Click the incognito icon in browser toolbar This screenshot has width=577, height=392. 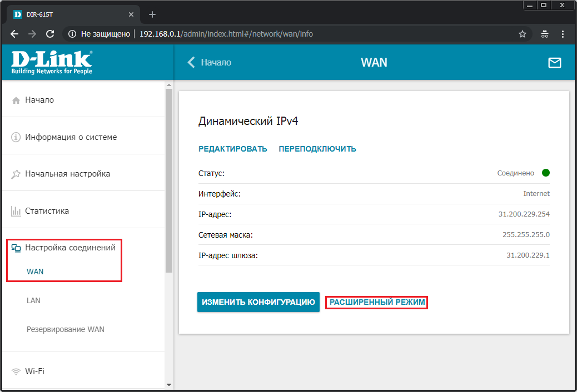coord(545,34)
